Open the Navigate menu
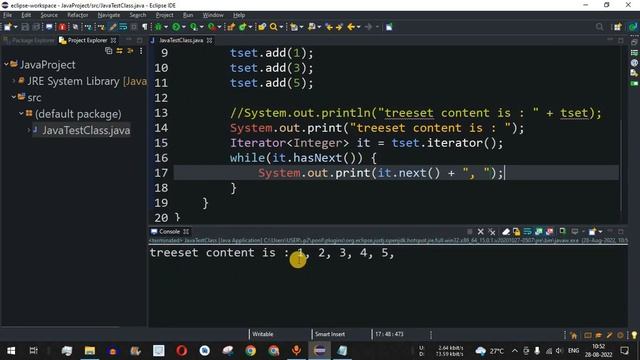 (109, 15)
